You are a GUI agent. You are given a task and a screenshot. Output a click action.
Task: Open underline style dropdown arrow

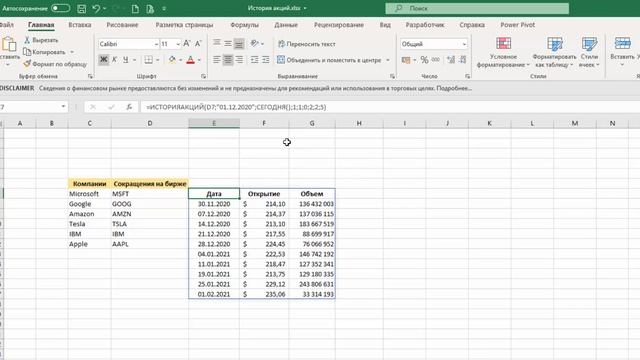click(134, 60)
